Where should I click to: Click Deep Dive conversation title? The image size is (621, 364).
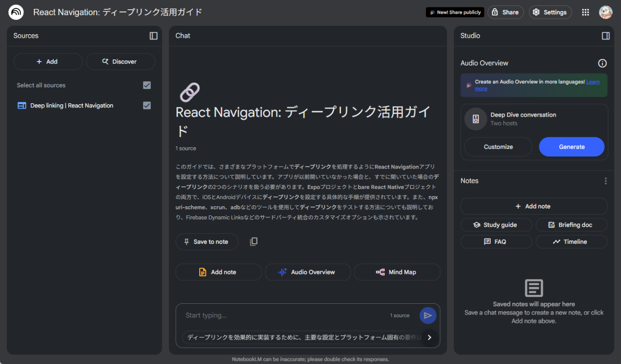[523, 115]
